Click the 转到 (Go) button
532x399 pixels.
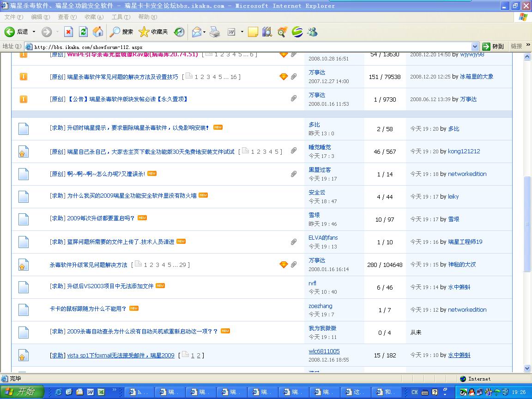pyautogui.click(x=493, y=47)
